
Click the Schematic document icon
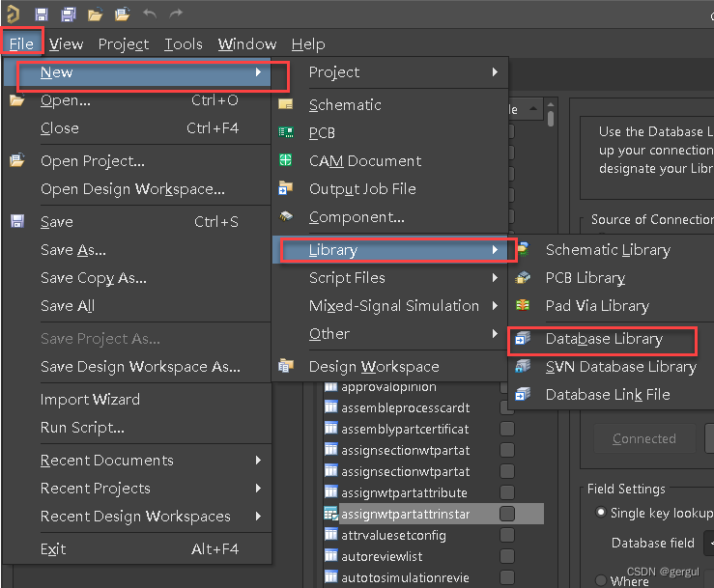coord(286,104)
